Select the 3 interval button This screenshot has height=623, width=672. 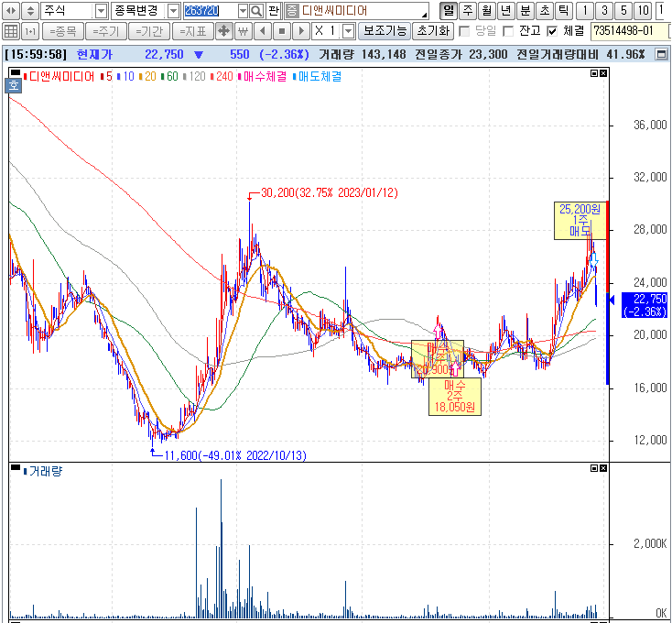point(604,11)
